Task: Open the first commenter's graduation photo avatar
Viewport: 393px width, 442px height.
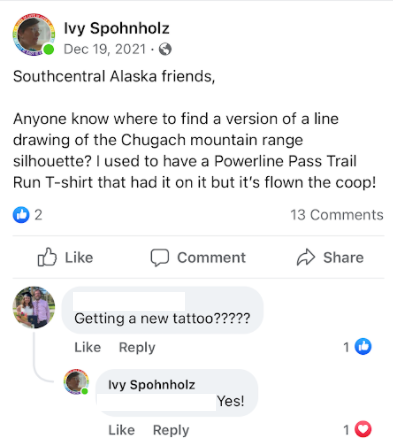Action: click(34, 307)
